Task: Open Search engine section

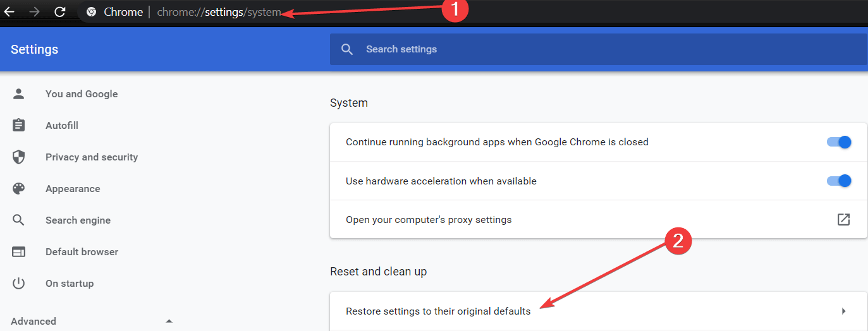Action: [x=78, y=220]
